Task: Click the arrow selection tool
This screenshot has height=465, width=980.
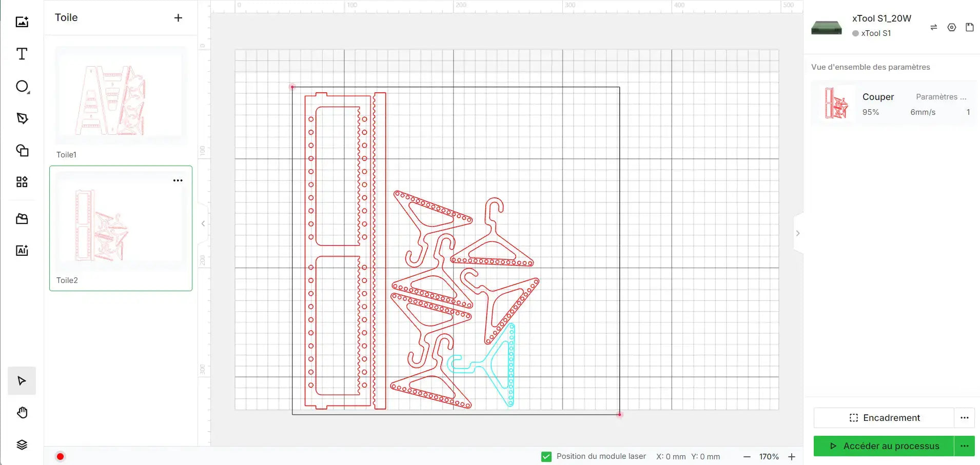Action: (x=22, y=381)
